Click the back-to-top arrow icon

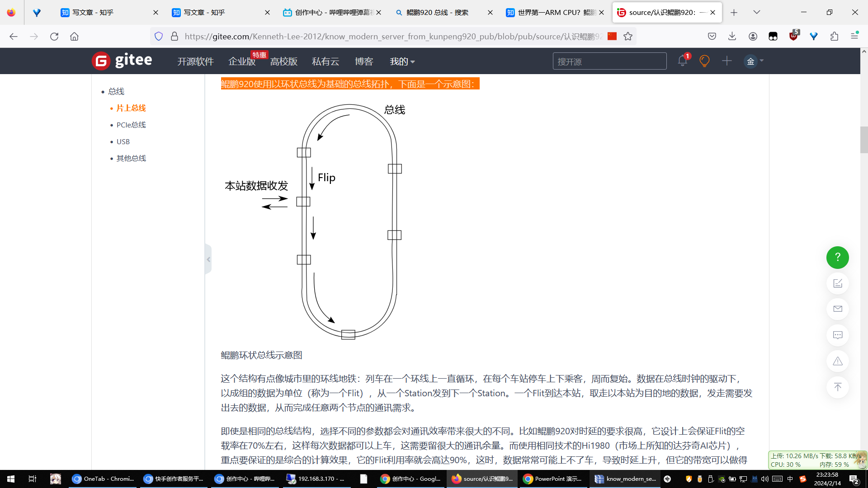click(837, 387)
